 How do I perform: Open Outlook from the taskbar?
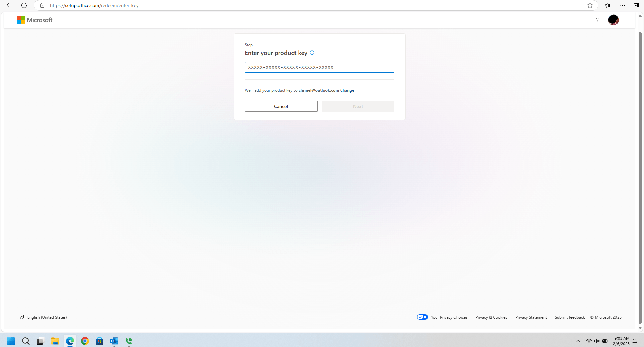(114, 341)
